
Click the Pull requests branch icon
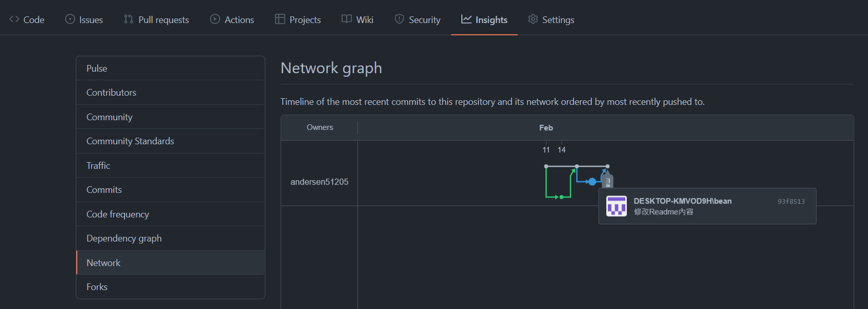129,19
